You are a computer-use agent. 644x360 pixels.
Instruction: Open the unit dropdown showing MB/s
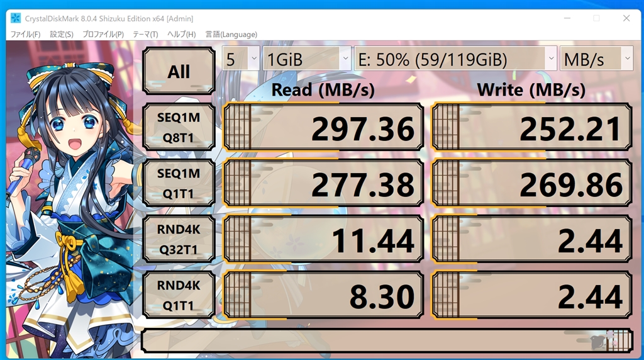[596, 59]
